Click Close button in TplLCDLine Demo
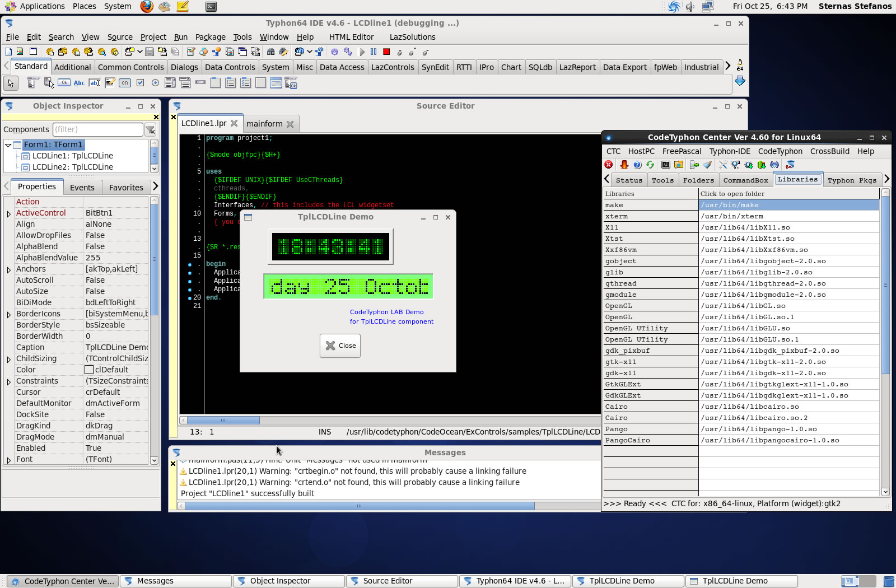Image resolution: width=896 pixels, height=588 pixels. pyautogui.click(x=340, y=346)
